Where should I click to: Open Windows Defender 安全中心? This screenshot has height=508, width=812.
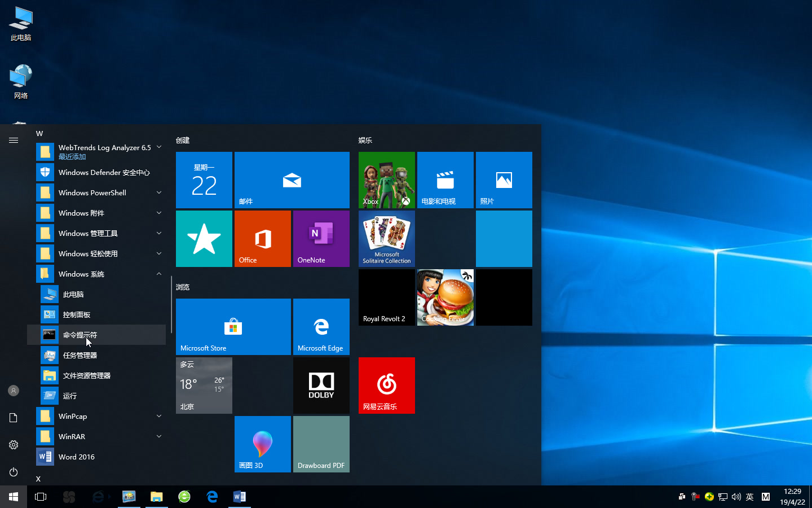click(x=96, y=172)
